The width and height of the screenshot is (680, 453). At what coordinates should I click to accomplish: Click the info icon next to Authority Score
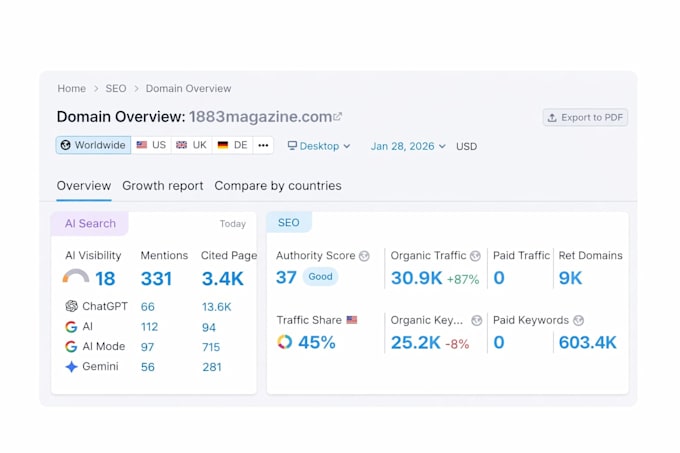(364, 256)
